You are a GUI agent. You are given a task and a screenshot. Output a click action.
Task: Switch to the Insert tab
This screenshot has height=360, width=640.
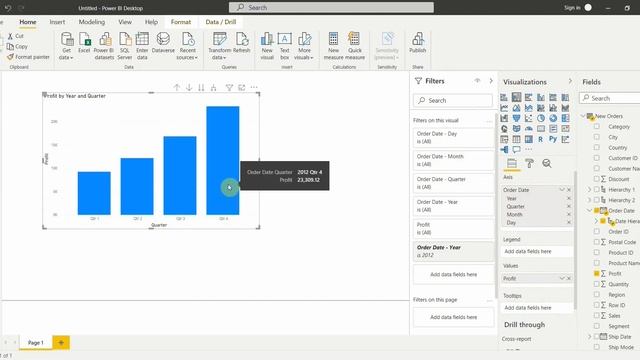57,22
